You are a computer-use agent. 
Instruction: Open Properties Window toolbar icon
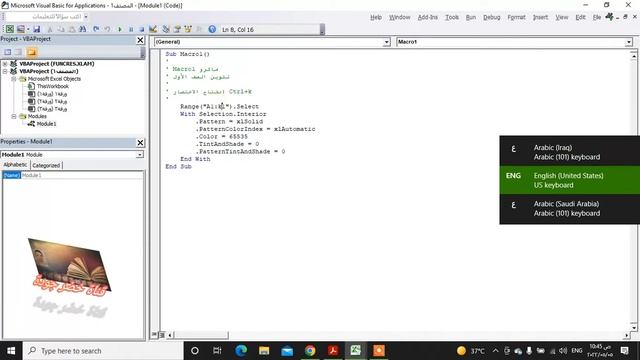pos(177,29)
